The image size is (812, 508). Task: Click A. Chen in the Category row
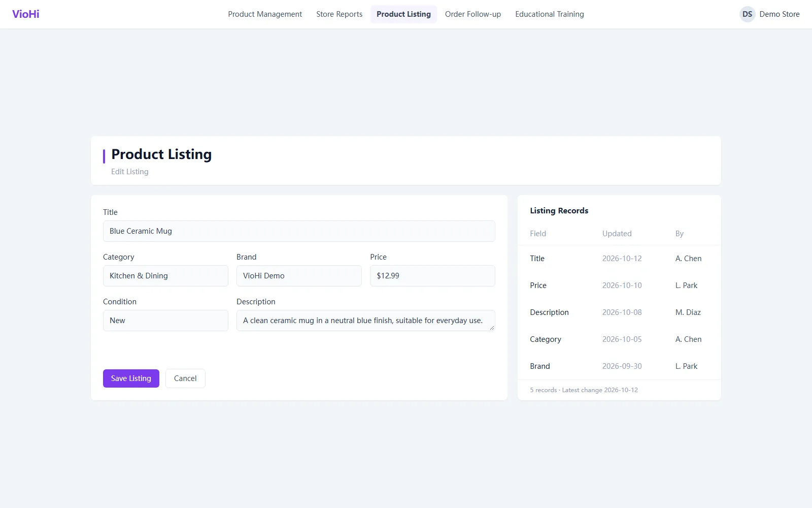(688, 339)
